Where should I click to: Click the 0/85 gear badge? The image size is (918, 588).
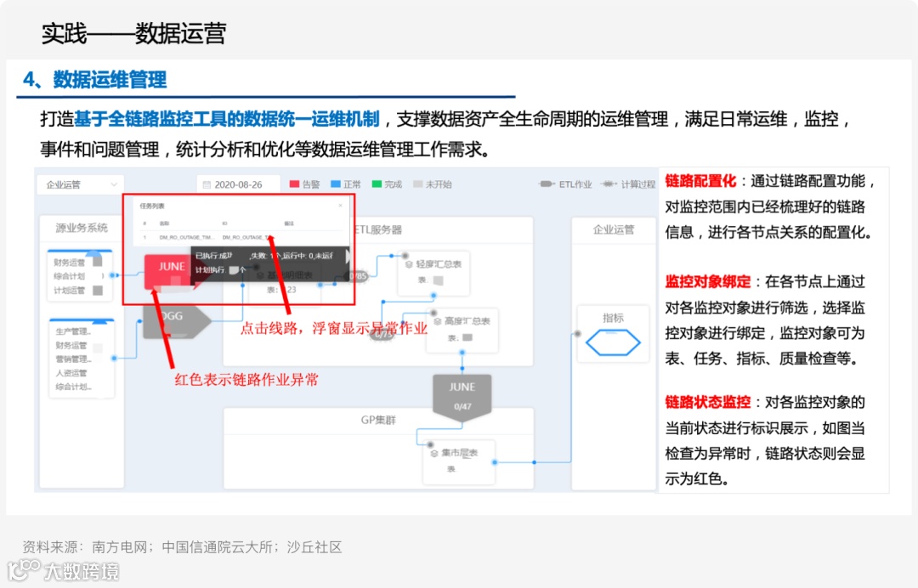(x=354, y=275)
